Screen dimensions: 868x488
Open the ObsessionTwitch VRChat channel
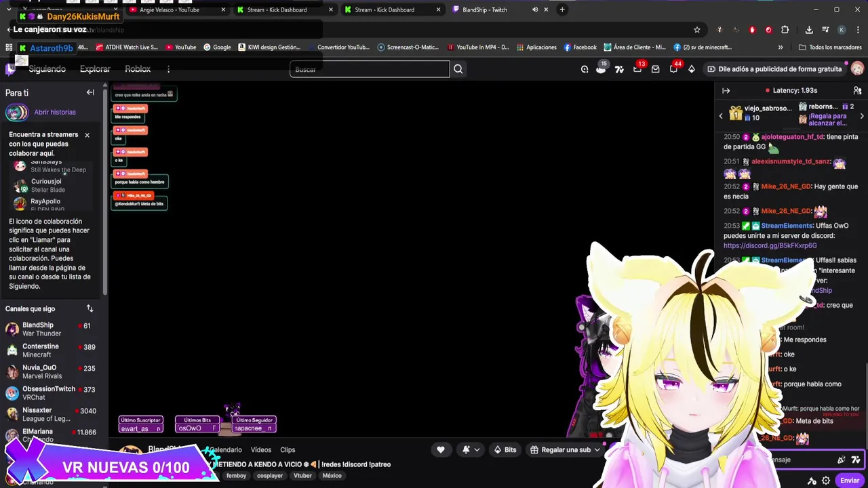(x=51, y=393)
